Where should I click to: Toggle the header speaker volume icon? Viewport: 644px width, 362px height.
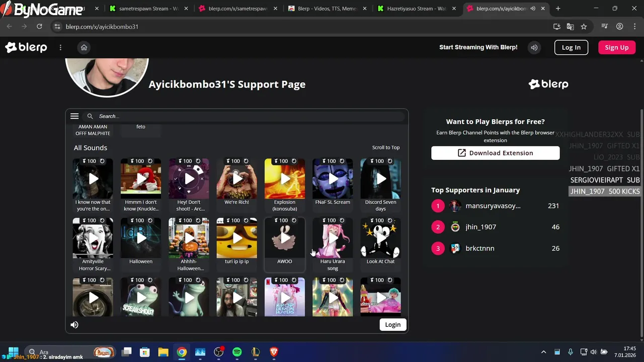click(534, 47)
